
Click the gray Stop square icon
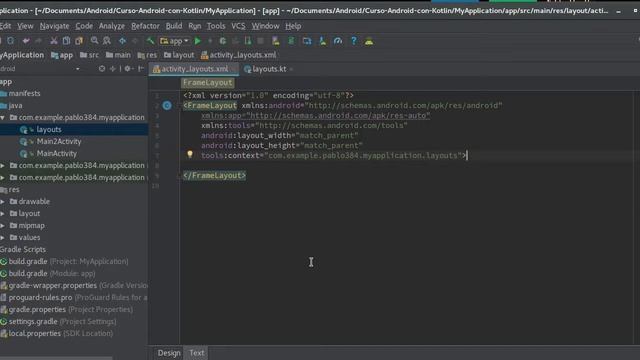(x=260, y=41)
